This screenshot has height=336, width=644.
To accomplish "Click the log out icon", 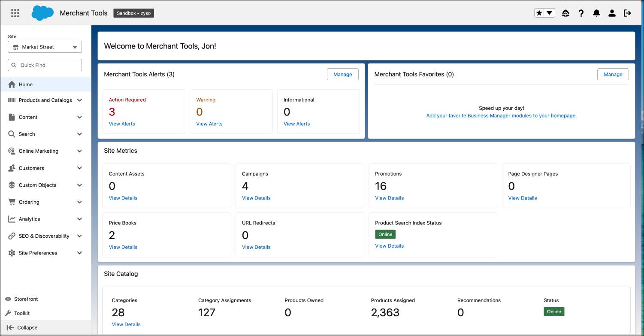I will (627, 13).
